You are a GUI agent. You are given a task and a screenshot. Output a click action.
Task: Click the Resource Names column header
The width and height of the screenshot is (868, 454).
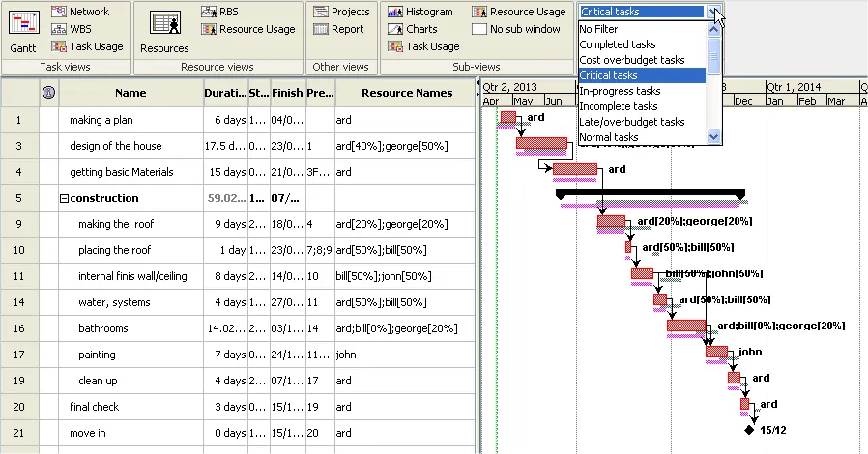click(x=407, y=93)
